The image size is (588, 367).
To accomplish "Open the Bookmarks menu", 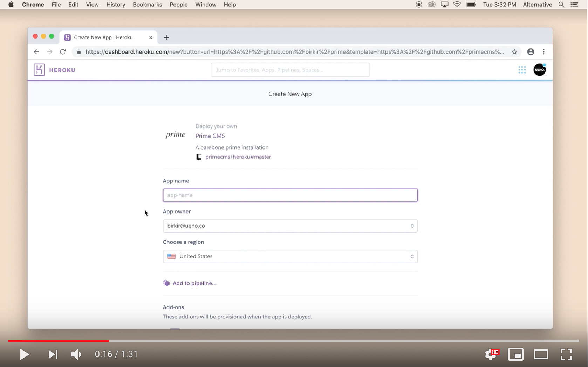I will [x=147, y=5].
